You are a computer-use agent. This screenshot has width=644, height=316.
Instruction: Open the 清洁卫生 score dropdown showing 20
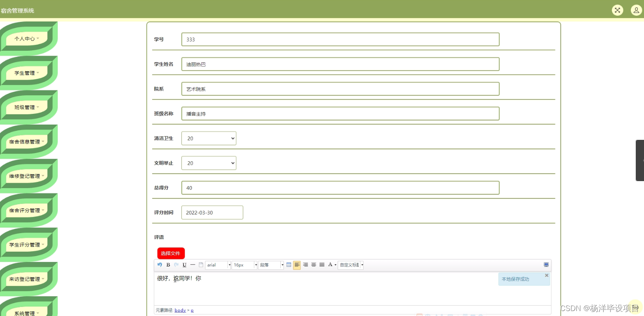(x=209, y=138)
